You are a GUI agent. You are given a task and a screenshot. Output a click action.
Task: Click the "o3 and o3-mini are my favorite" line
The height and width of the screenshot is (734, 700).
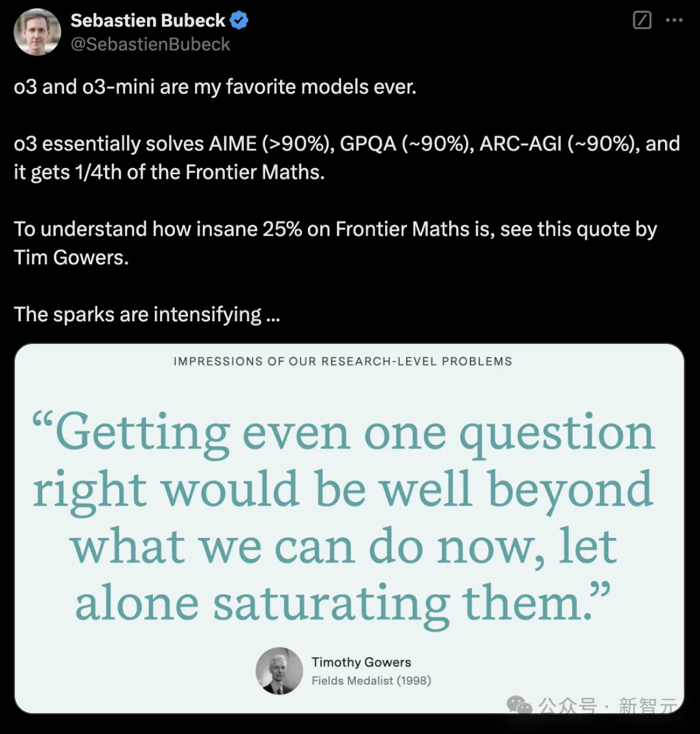tap(215, 87)
